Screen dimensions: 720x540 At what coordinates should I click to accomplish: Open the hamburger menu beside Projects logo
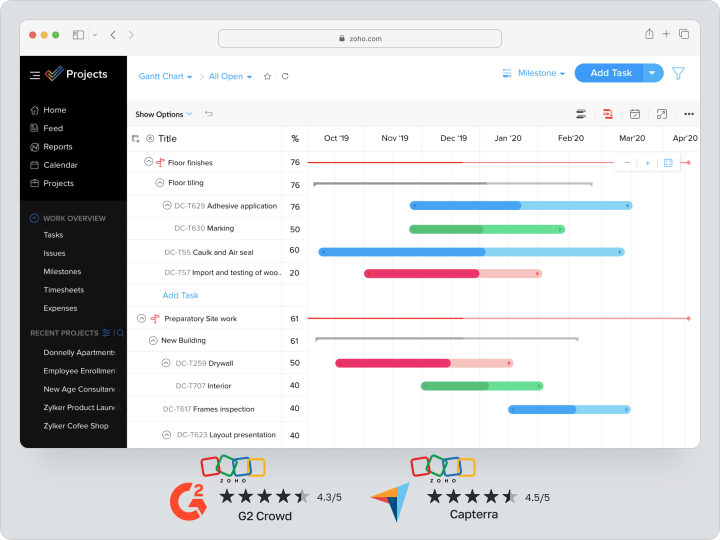pyautogui.click(x=35, y=75)
